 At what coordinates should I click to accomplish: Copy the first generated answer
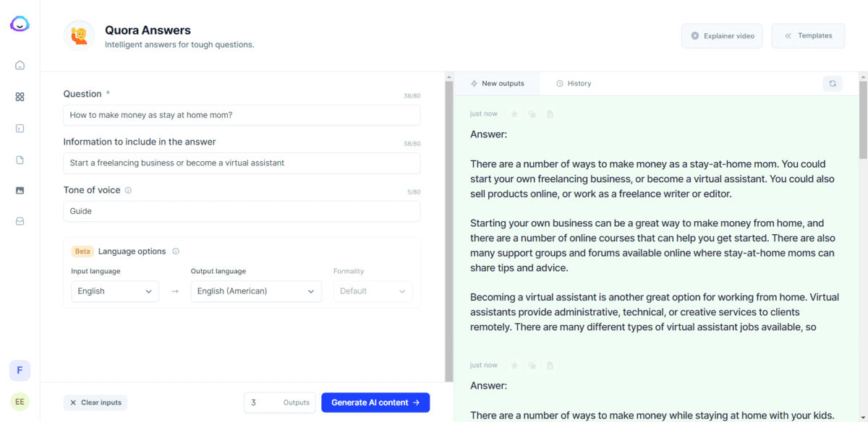pos(532,113)
